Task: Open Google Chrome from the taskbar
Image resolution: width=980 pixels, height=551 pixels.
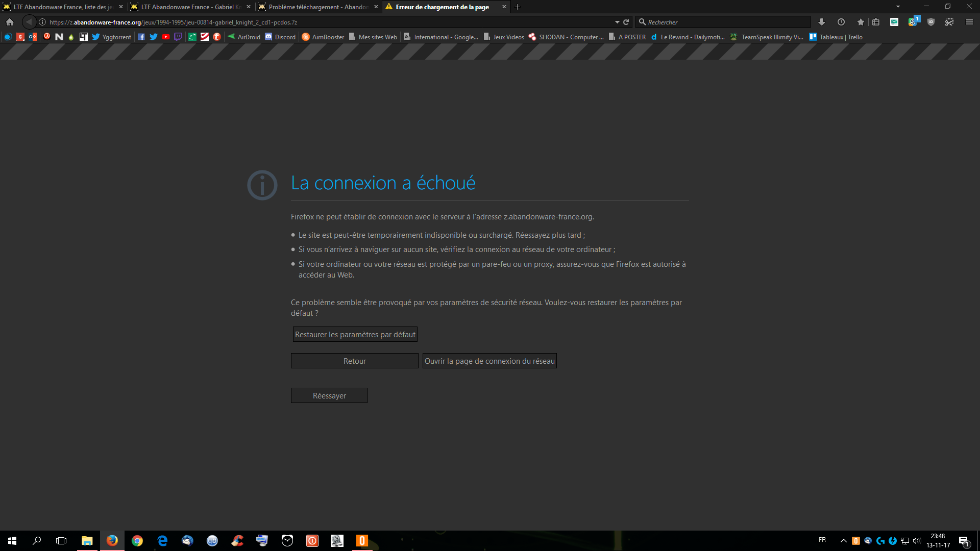Action: (137, 541)
